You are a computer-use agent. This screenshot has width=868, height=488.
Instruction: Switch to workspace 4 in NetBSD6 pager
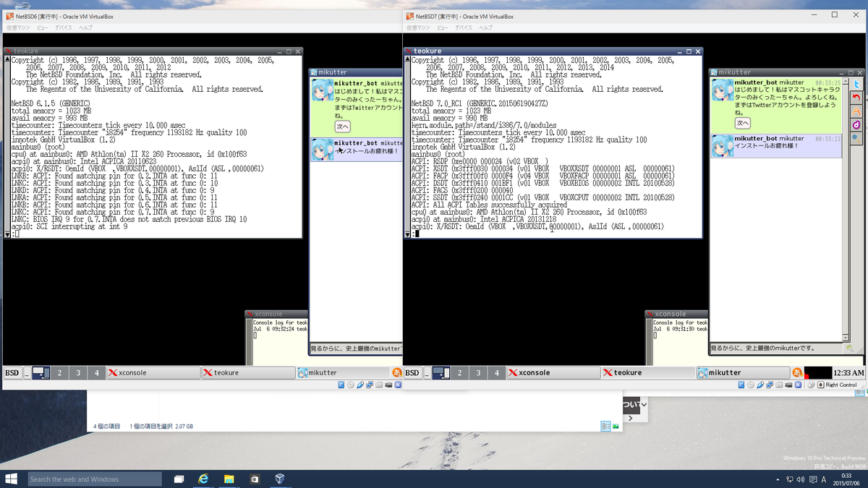coord(96,373)
